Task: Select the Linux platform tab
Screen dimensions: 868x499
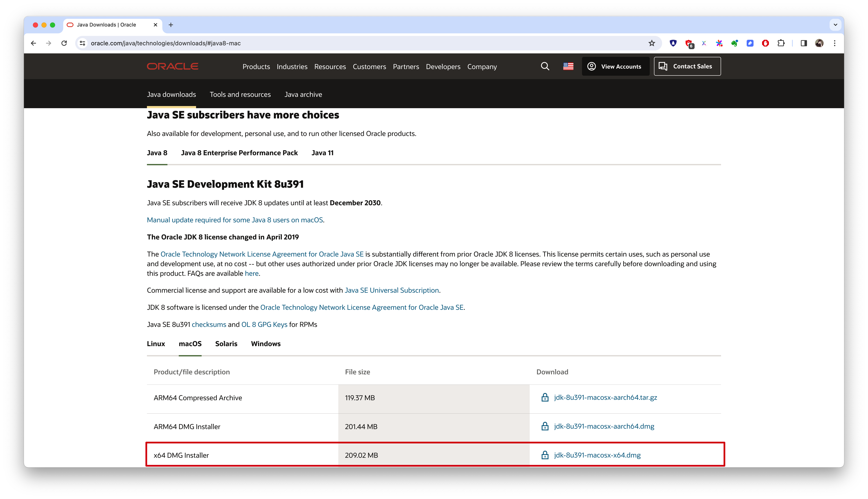Action: coord(156,344)
